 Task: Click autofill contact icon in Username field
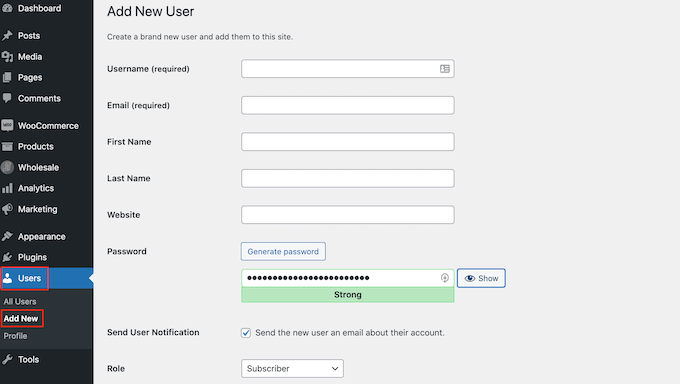tap(445, 69)
